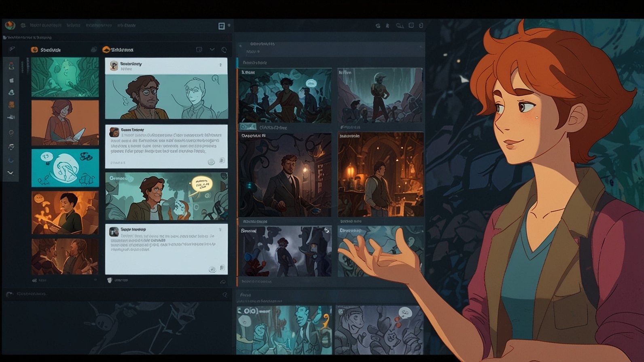Click the orange square icon in left sidebar
The width and height of the screenshot is (644, 362).
[11, 105]
